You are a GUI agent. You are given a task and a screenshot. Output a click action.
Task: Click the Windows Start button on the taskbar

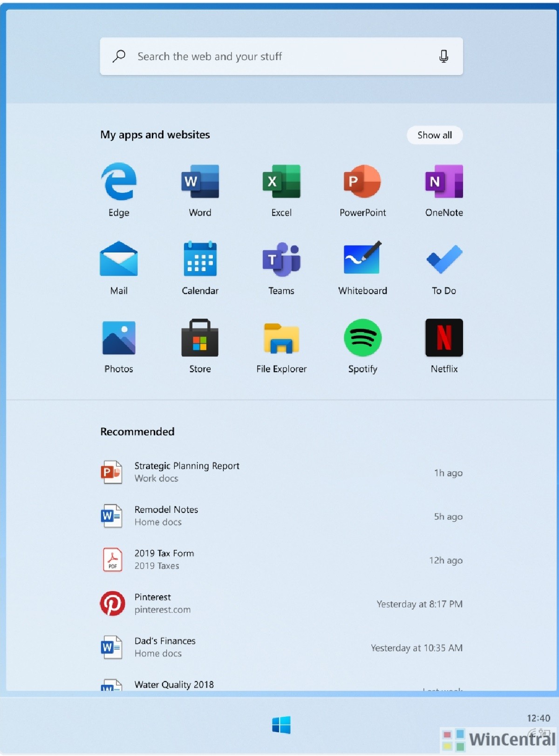[281, 725]
